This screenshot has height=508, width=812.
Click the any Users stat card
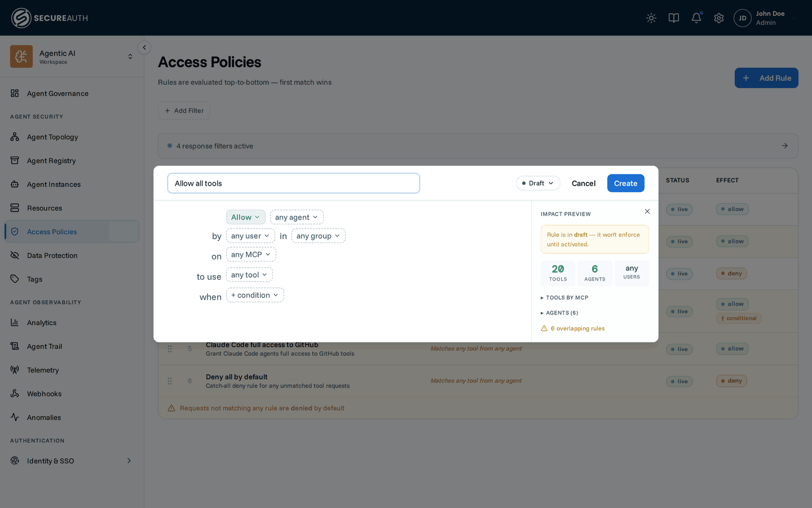coord(632,273)
